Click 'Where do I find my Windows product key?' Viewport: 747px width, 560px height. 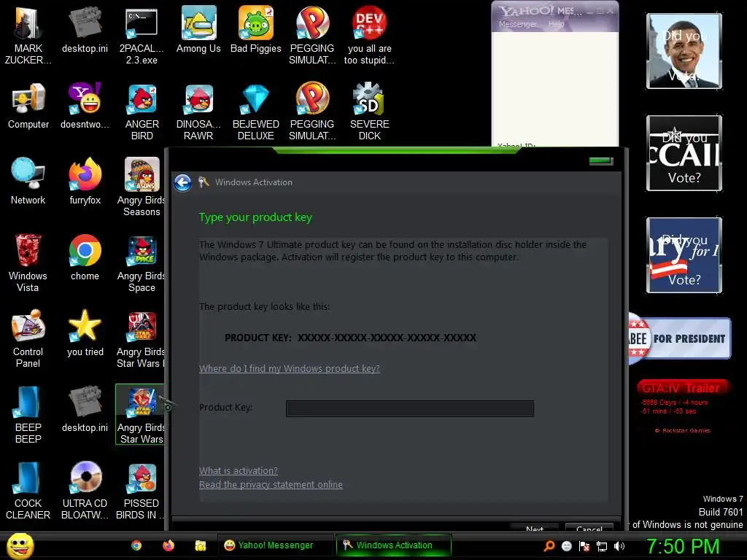click(x=289, y=368)
